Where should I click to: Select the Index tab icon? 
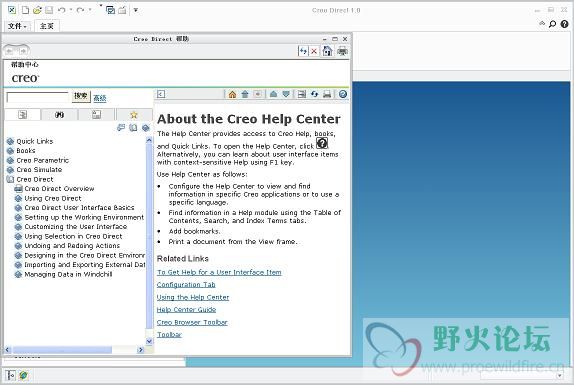point(96,115)
